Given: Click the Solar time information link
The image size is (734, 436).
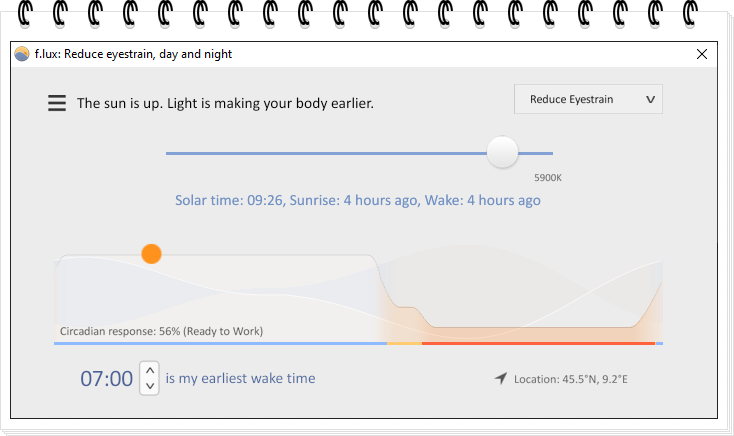Looking at the screenshot, I should pos(358,200).
